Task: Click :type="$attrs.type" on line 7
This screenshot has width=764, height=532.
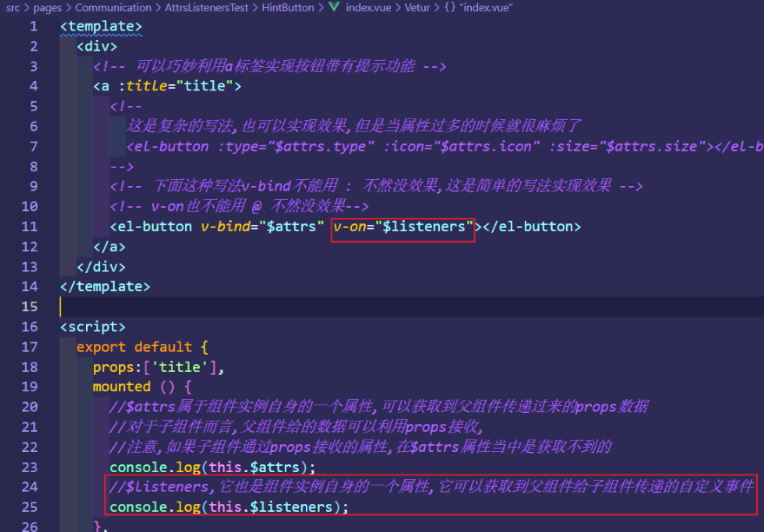Action: pyautogui.click(x=296, y=147)
